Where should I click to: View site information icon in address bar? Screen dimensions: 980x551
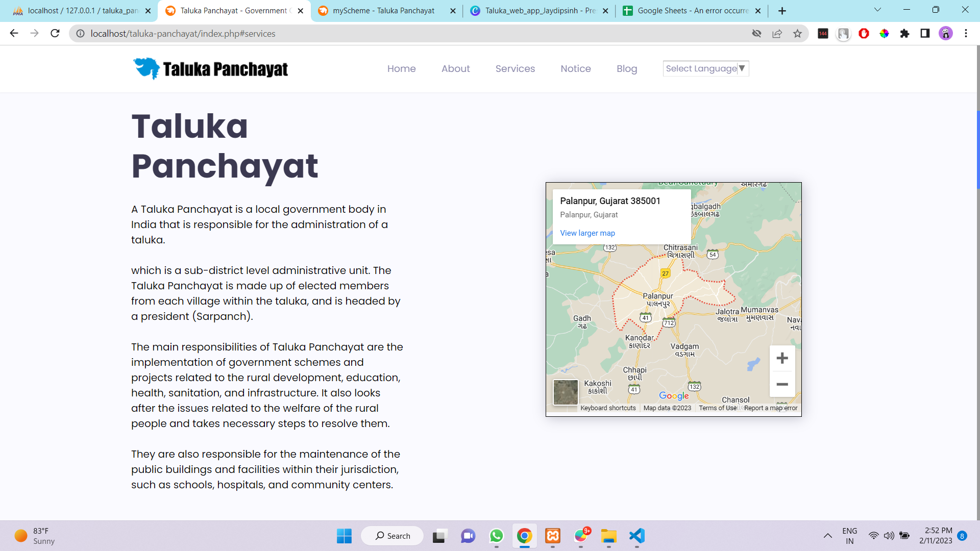click(x=80, y=33)
